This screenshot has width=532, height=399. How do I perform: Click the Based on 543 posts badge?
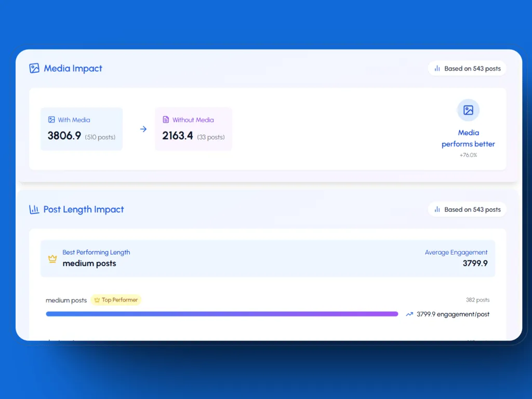(x=467, y=68)
